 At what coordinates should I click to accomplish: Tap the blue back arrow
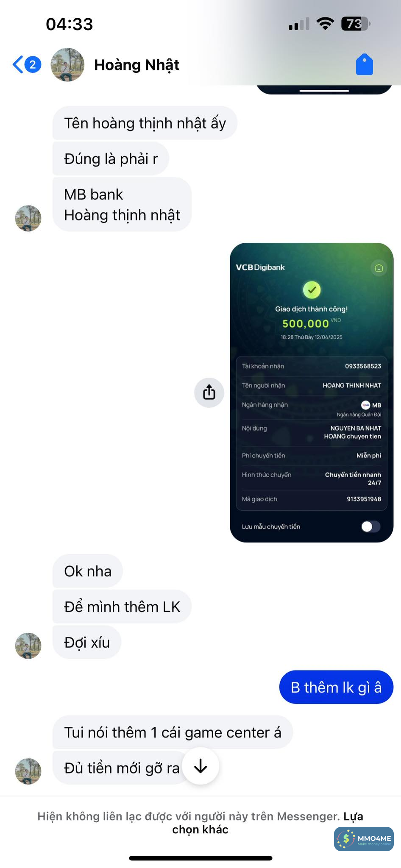click(x=18, y=65)
